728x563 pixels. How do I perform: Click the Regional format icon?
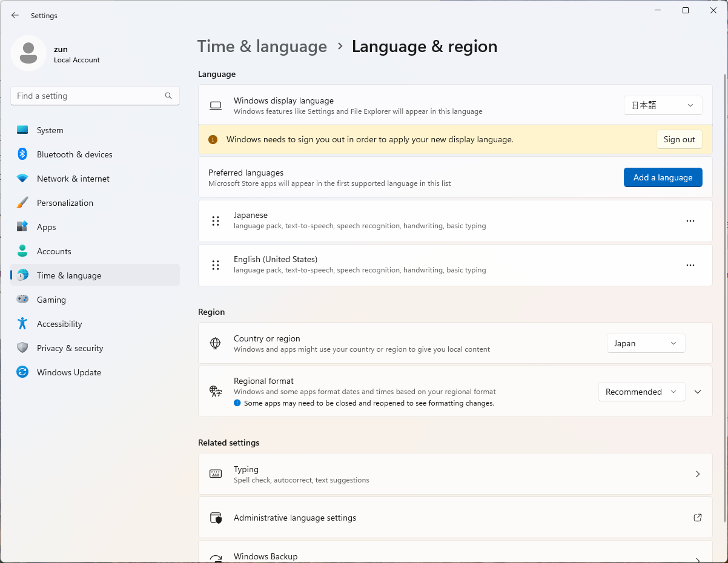coord(216,391)
